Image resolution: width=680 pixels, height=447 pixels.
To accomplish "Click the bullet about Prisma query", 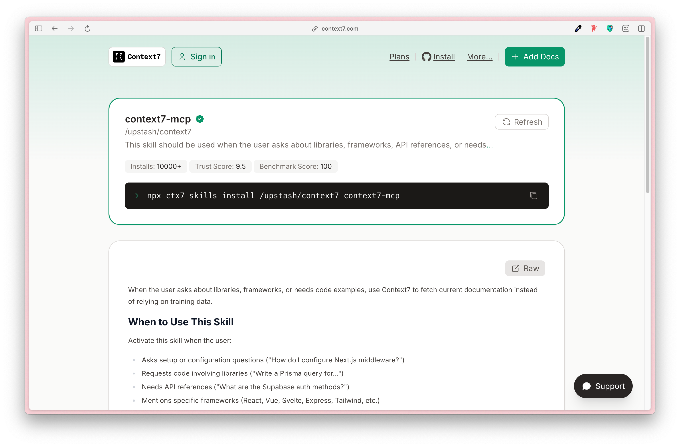I will pyautogui.click(x=242, y=373).
